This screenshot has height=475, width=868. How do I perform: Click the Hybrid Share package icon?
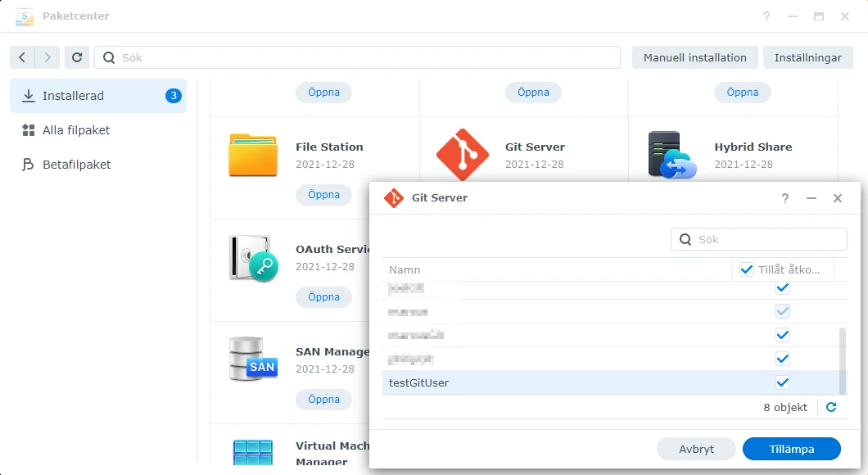(x=671, y=152)
